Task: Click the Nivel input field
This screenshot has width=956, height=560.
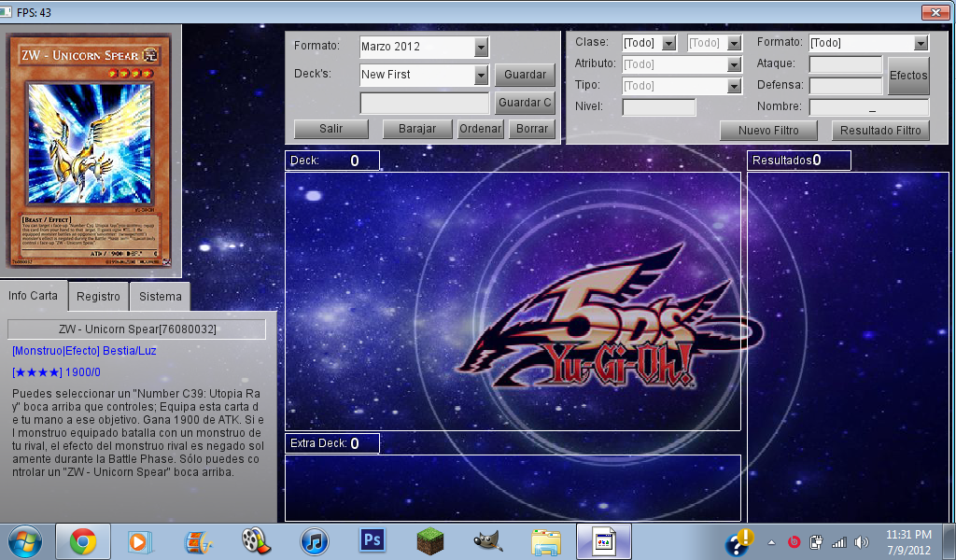Action: click(659, 107)
